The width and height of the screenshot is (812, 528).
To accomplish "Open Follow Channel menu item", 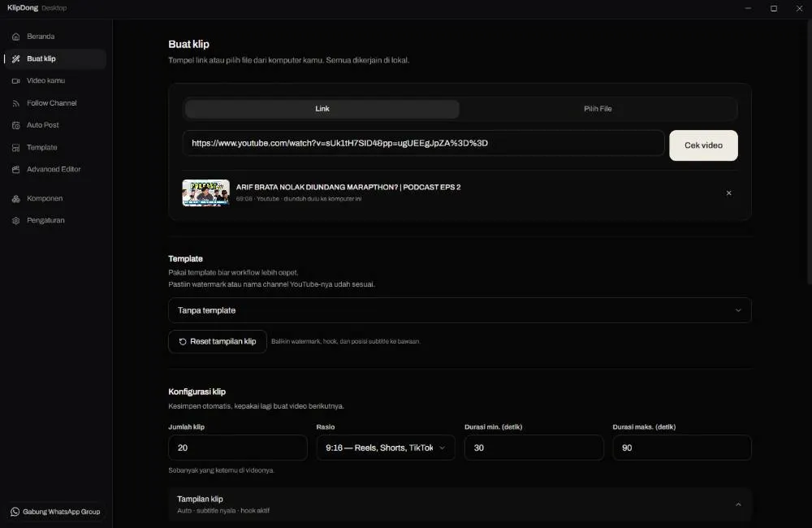I will (x=55, y=103).
